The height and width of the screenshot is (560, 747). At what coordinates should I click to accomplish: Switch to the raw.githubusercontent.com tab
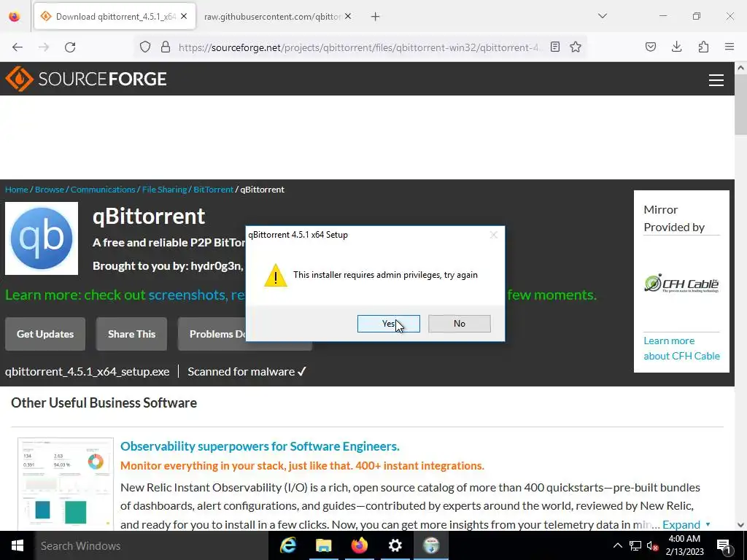click(271, 17)
